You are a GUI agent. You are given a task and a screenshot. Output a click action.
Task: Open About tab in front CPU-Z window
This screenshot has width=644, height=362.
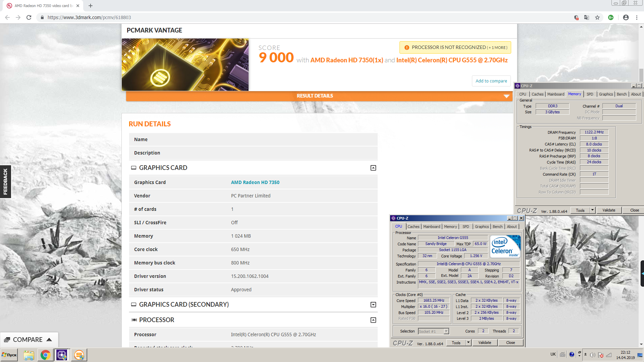512,227
